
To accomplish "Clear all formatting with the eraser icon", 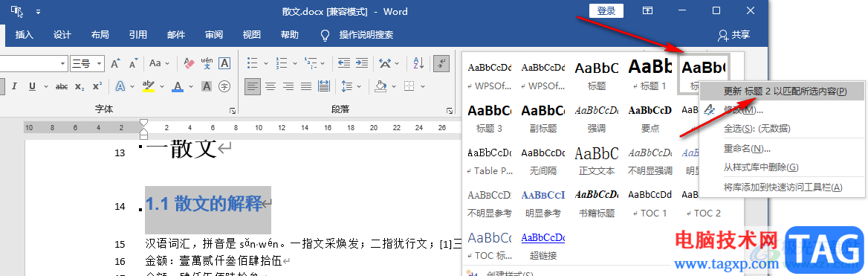I will point(189,63).
